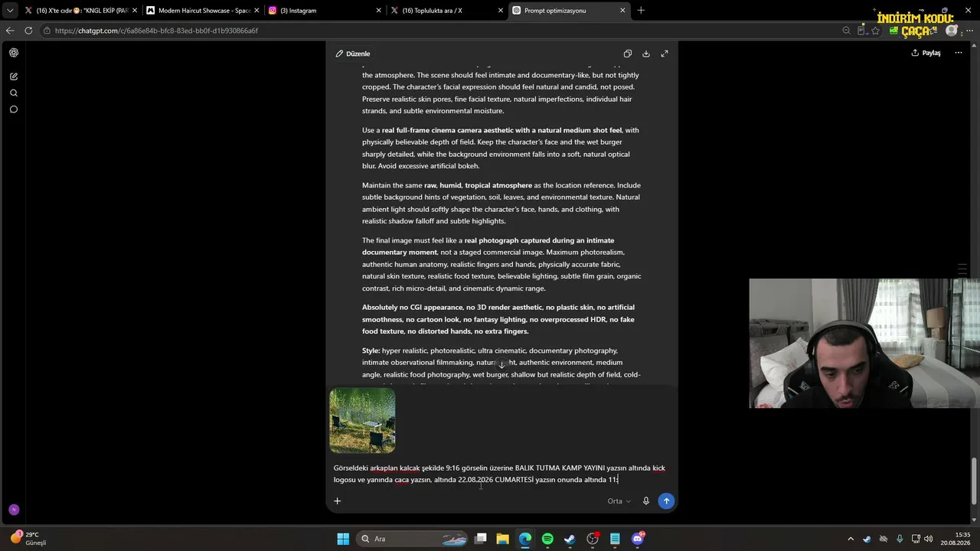The height and width of the screenshot is (551, 980).
Task: Open File Explorer from the taskbar
Action: coord(503,539)
